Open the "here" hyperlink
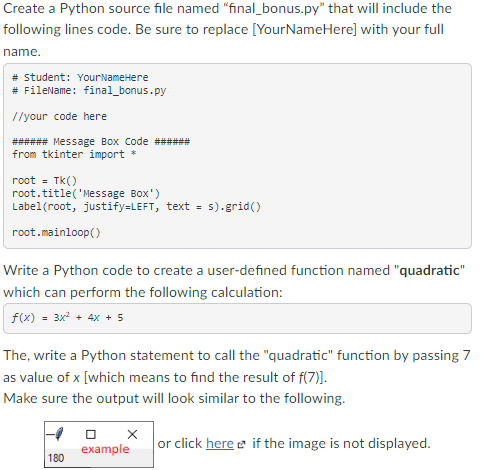This screenshot has width=483, height=470. tap(220, 443)
